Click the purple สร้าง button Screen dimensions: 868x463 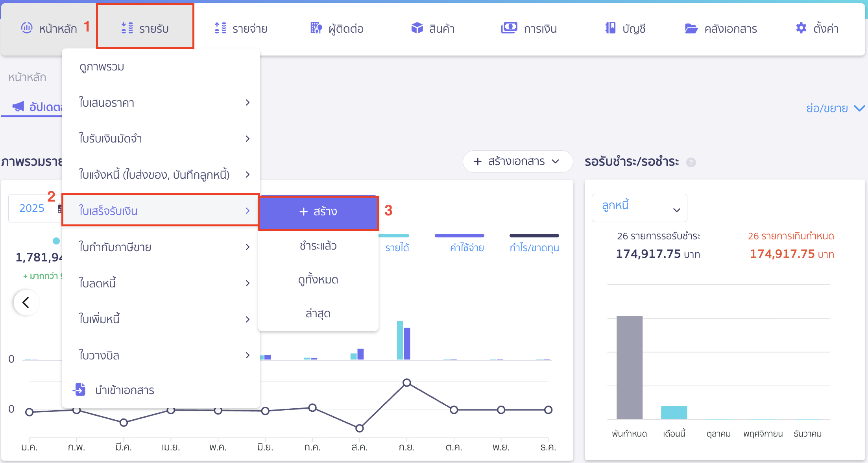pyautogui.click(x=318, y=212)
